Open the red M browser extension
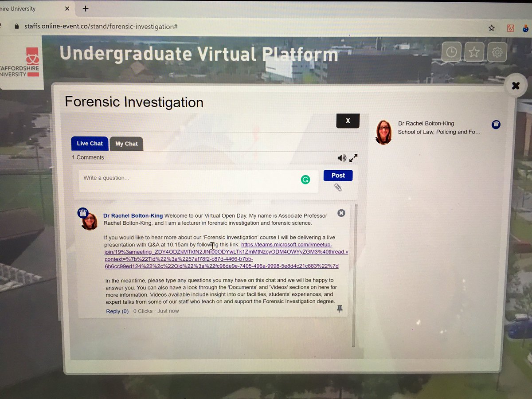The image size is (532, 399). (510, 28)
